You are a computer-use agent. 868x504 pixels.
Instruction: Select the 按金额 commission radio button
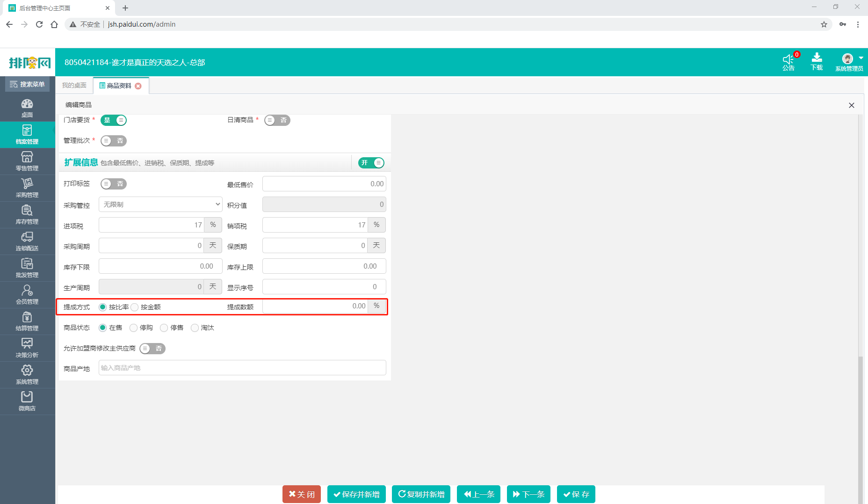click(135, 307)
